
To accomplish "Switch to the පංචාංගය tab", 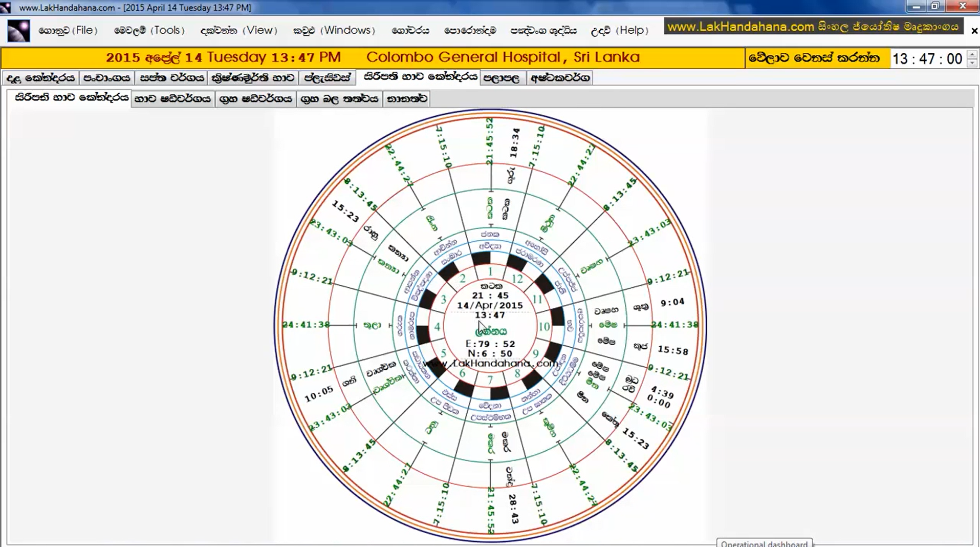I will click(106, 78).
